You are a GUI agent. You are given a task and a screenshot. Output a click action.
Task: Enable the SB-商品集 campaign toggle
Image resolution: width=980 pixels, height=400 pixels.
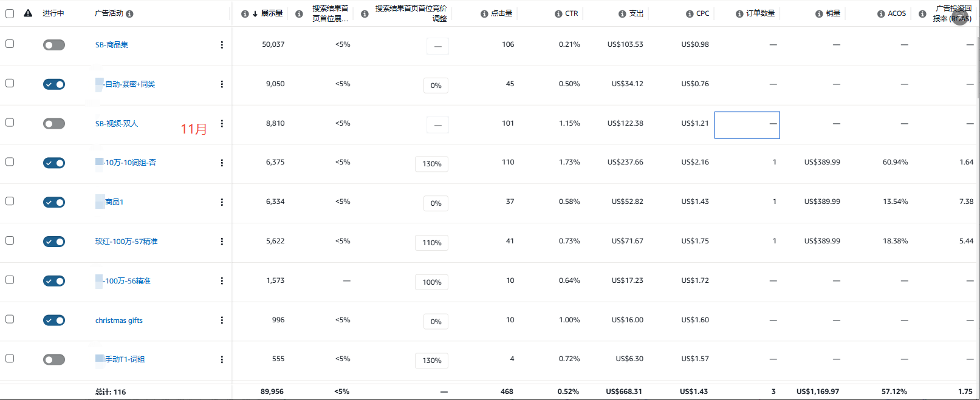[x=54, y=45]
